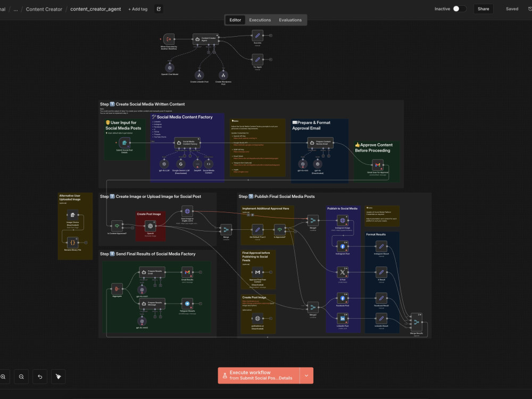Select the Create Wordpress Post tool node
Screen dimensions: 532x399
coord(223,75)
